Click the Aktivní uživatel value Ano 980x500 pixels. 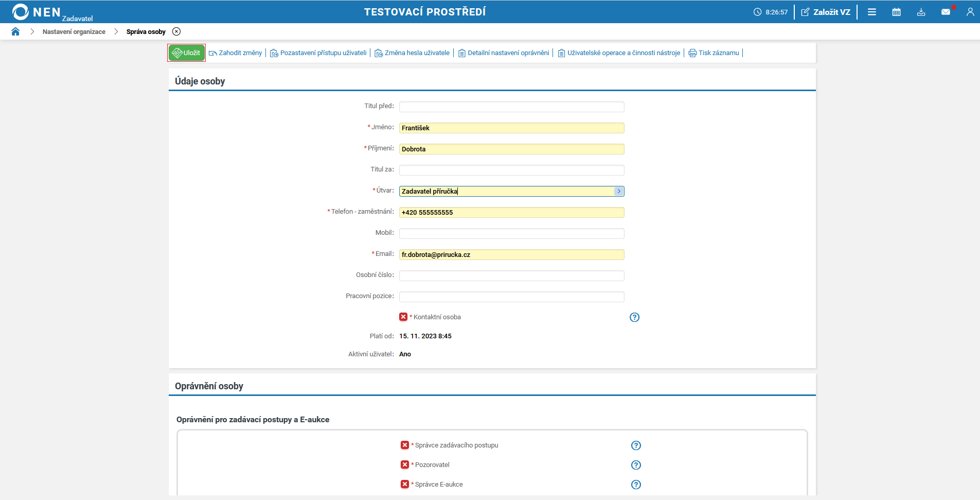(x=405, y=354)
